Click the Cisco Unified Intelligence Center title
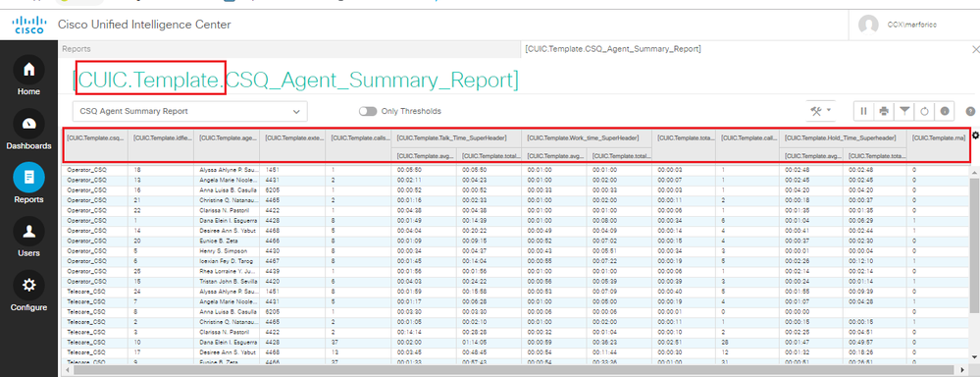 144,25
